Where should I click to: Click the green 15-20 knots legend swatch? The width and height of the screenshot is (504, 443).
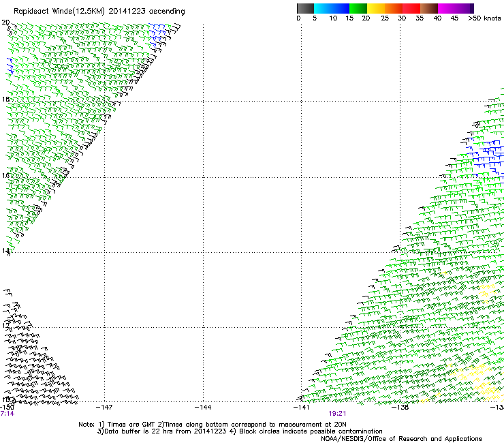click(x=358, y=8)
